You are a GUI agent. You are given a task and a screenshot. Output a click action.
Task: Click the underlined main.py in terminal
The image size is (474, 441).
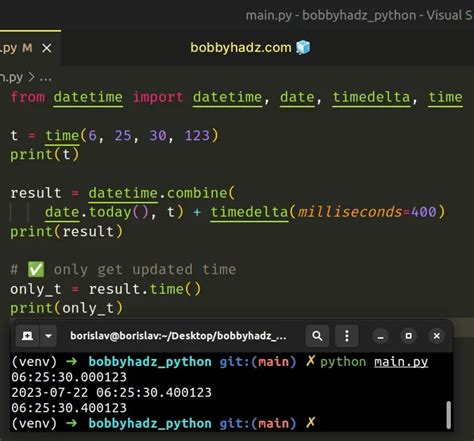pos(401,362)
